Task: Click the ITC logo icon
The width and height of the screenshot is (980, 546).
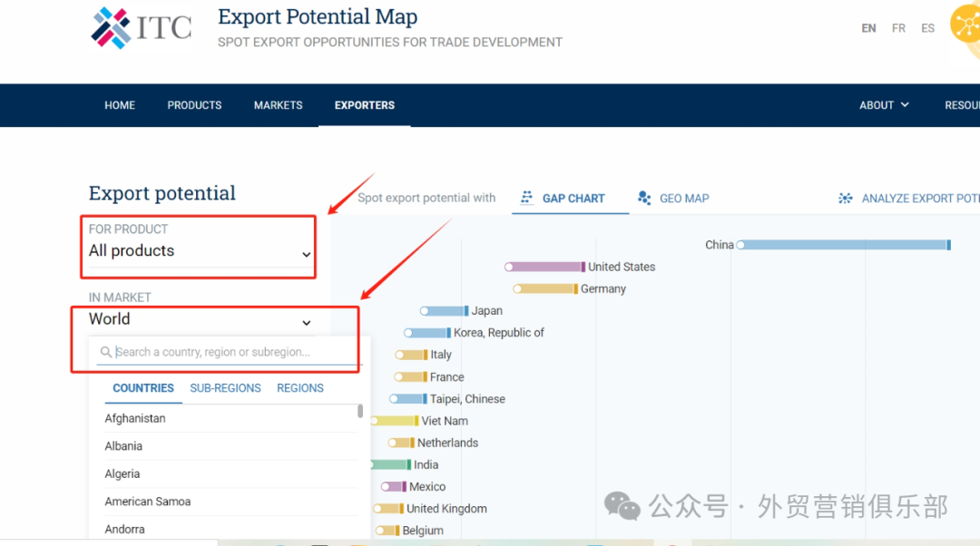Action: 112,28
